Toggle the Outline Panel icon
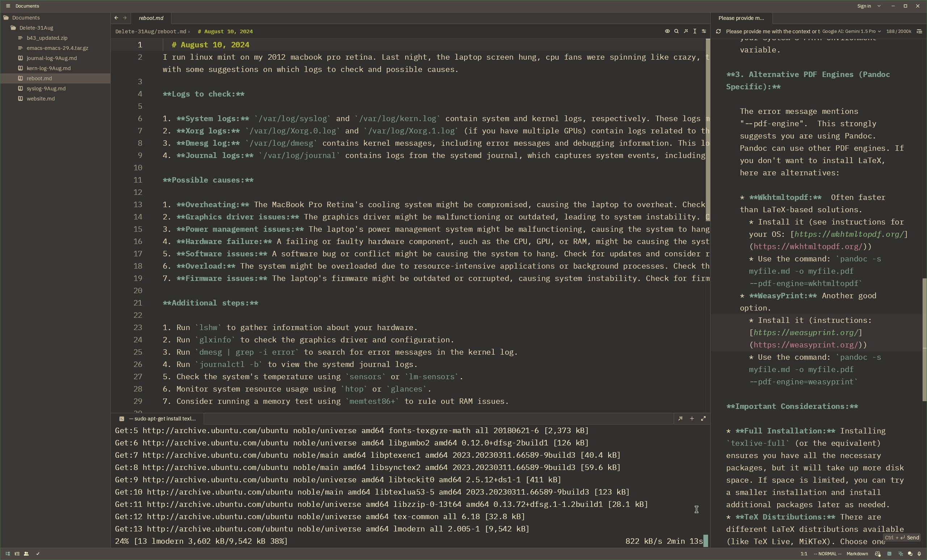Image resolution: width=927 pixels, height=560 pixels. pyautogui.click(x=17, y=553)
